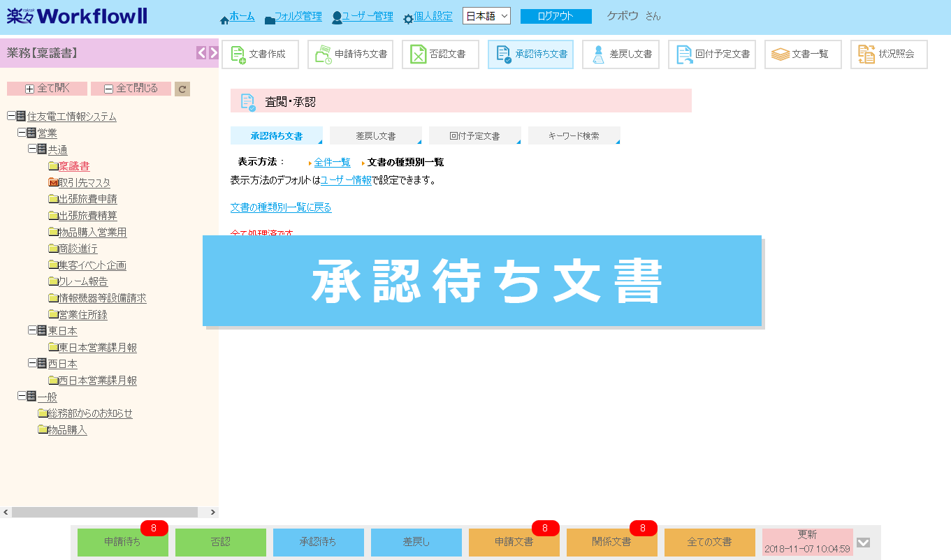Open 回付予定文書 in the top toolbar
The width and height of the screenshot is (951, 560).
pos(712,54)
